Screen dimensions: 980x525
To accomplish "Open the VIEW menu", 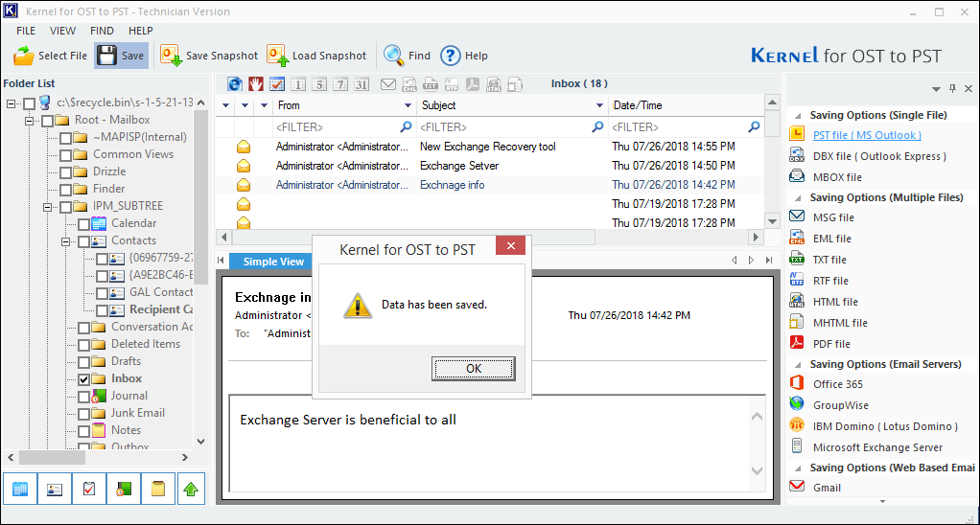I will [62, 31].
